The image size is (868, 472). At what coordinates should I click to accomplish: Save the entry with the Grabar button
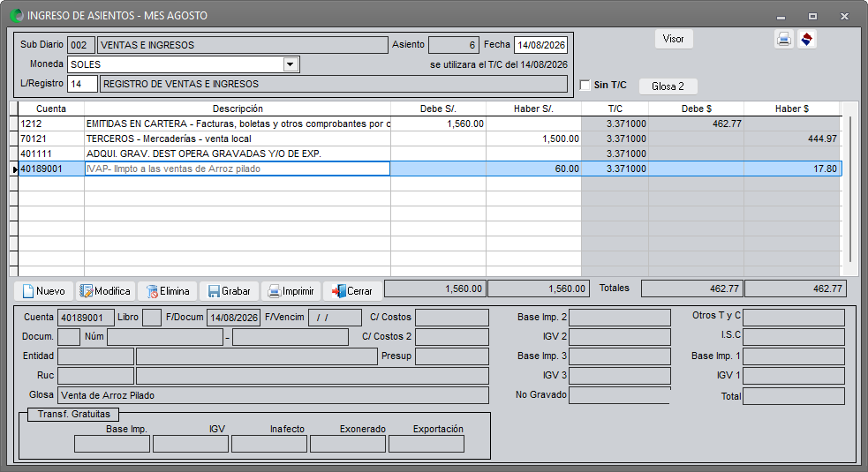tap(229, 291)
